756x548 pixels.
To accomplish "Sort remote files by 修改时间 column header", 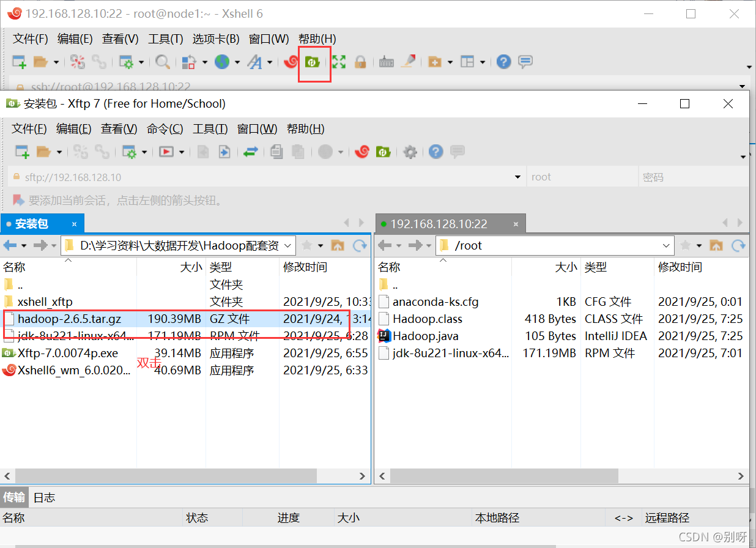I will coord(702,267).
